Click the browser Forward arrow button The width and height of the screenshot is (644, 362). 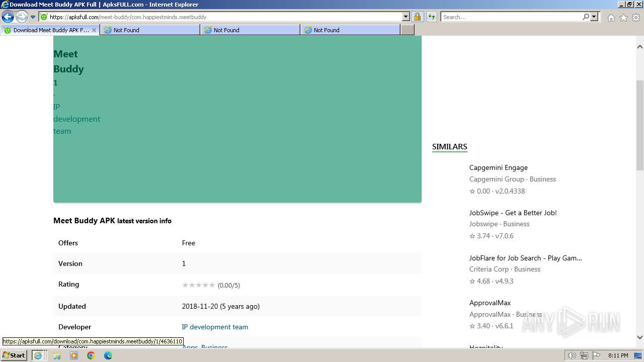click(x=21, y=17)
